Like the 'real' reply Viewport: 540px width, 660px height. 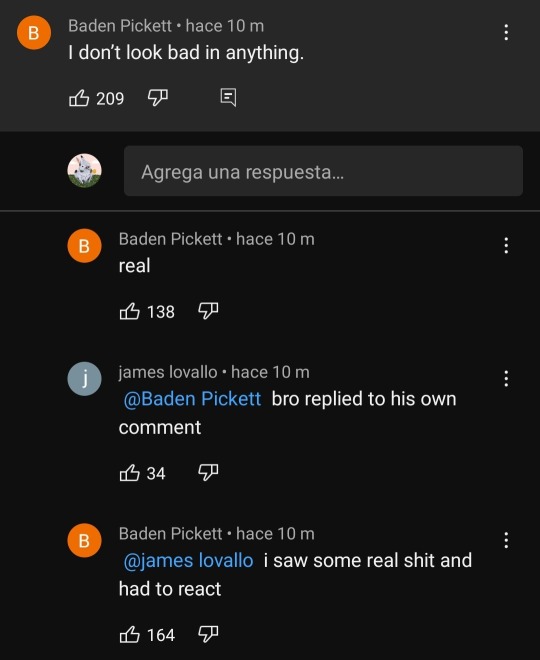[130, 311]
